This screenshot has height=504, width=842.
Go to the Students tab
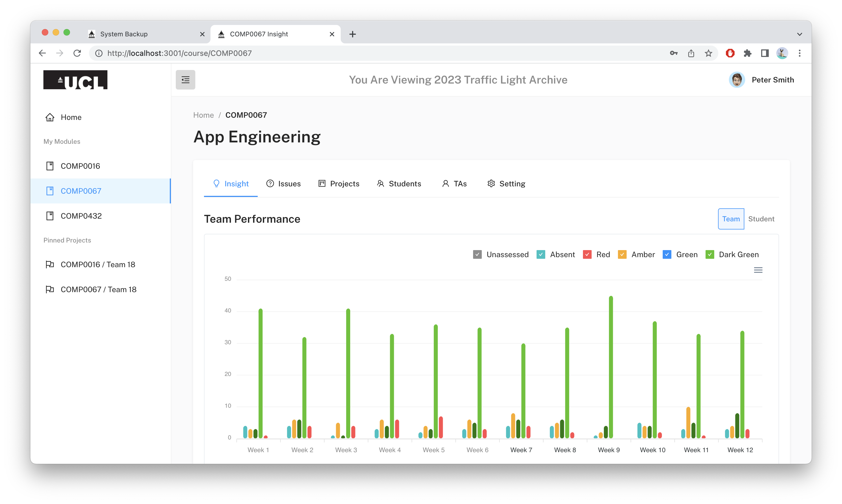click(x=399, y=184)
